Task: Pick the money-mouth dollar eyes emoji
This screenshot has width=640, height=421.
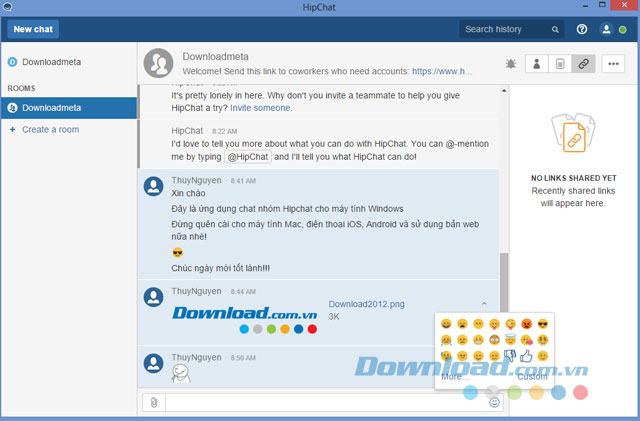Action: (x=542, y=340)
